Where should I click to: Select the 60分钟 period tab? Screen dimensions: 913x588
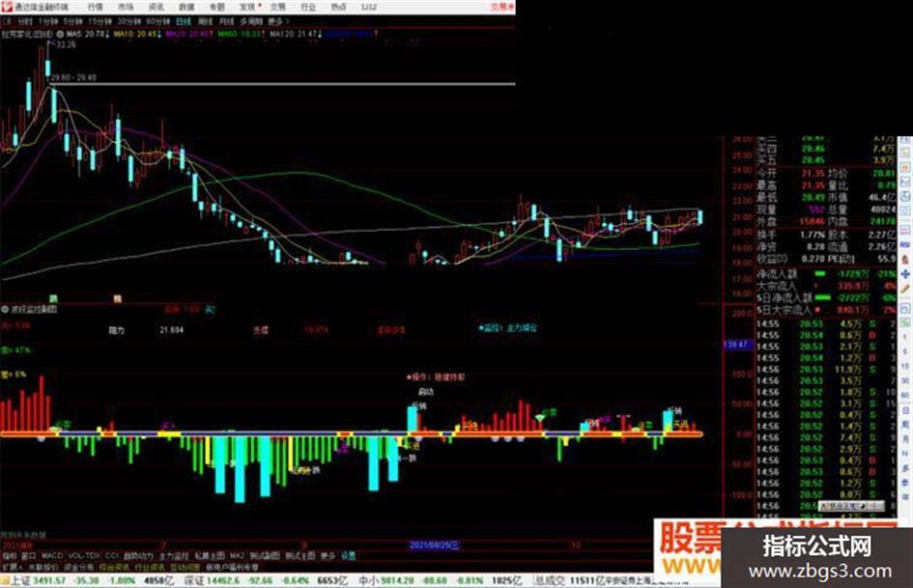[x=158, y=21]
